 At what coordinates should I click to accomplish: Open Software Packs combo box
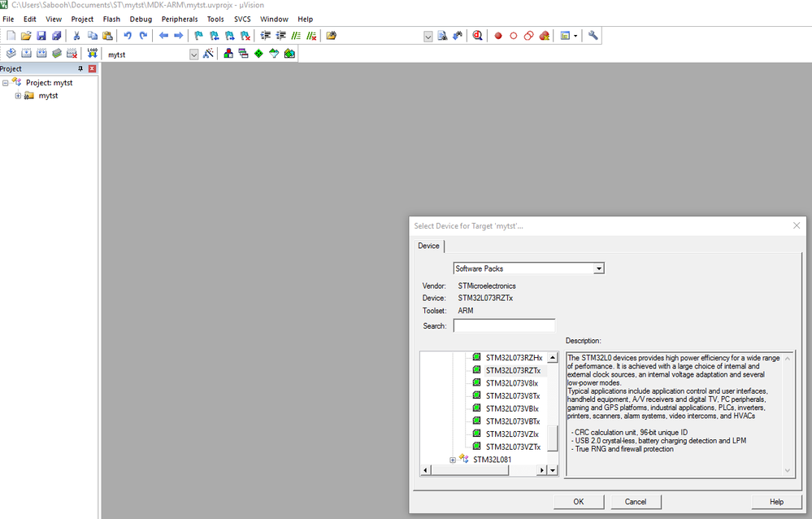528,268
